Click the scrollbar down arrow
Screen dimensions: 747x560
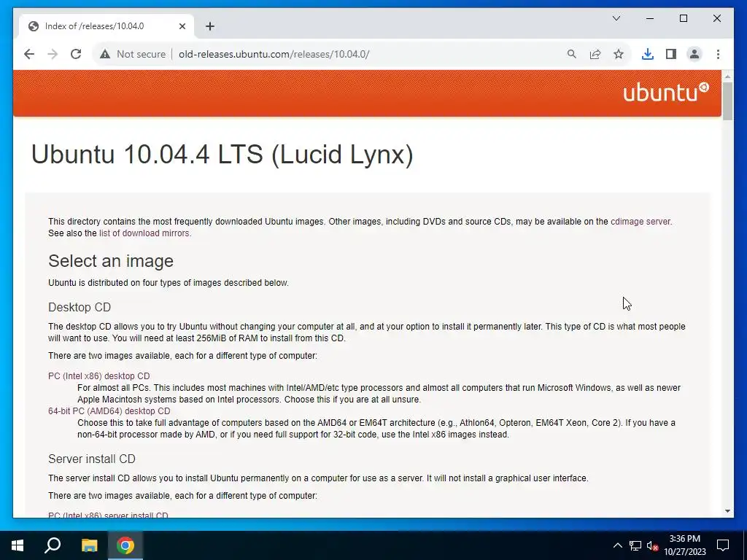tap(727, 511)
